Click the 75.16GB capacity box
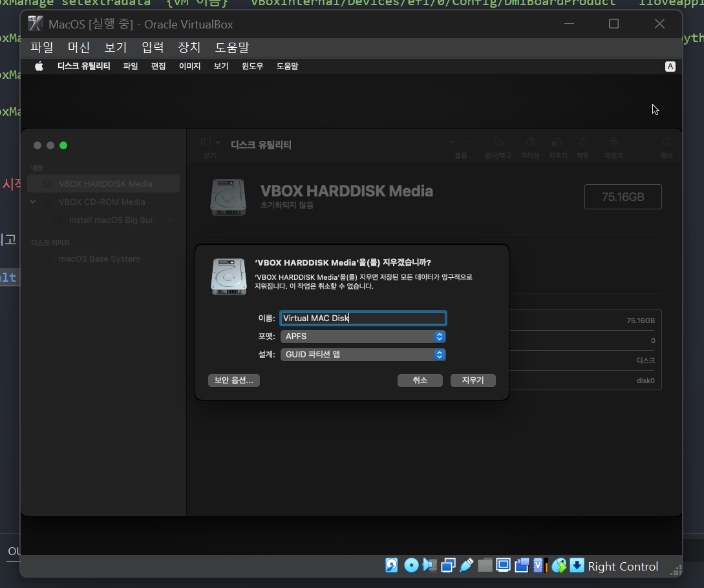Viewport: 704px width, 588px height. pyautogui.click(x=623, y=196)
